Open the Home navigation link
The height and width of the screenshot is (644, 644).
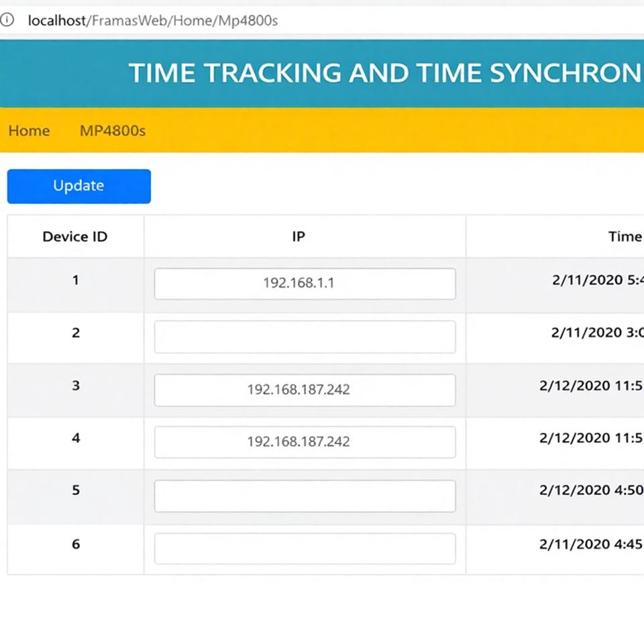point(29,131)
